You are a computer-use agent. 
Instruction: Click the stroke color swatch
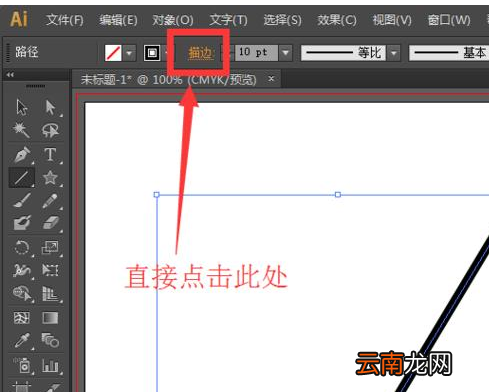coord(152,53)
